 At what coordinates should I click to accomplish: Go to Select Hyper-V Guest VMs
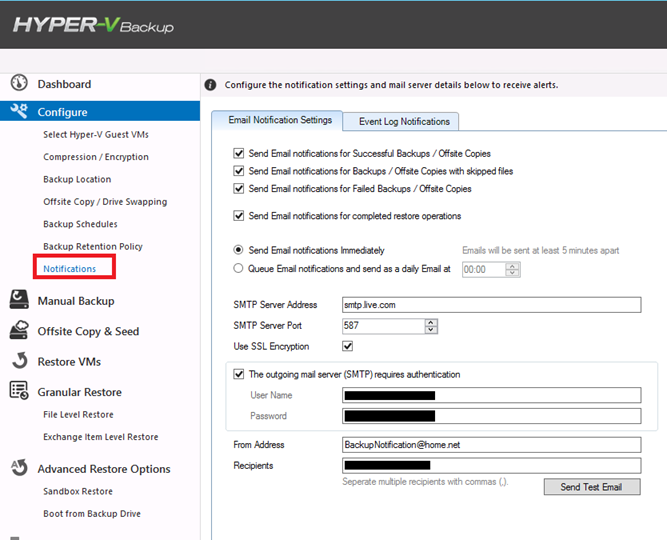(x=96, y=134)
